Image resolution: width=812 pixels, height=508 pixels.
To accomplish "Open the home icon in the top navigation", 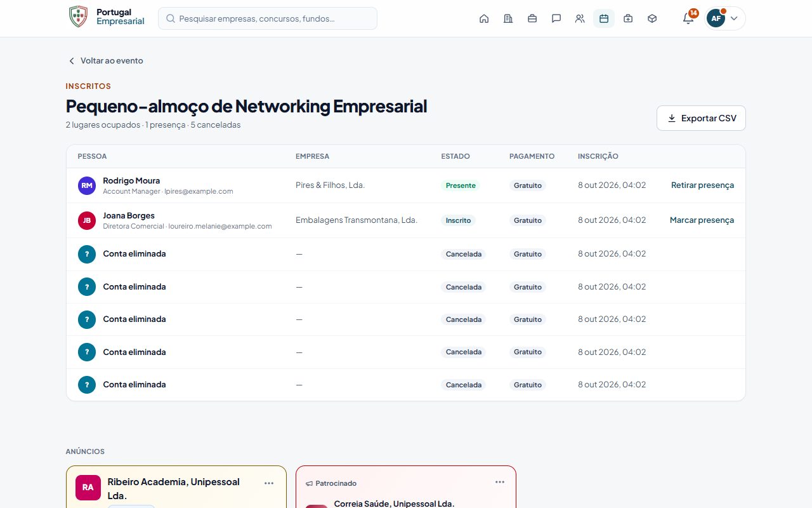I will point(484,18).
